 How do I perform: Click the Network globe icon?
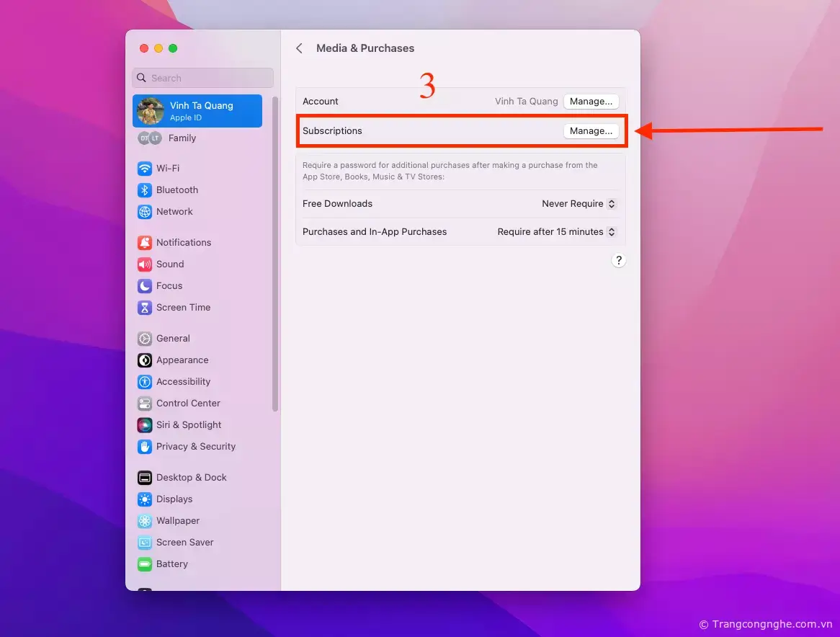145,212
